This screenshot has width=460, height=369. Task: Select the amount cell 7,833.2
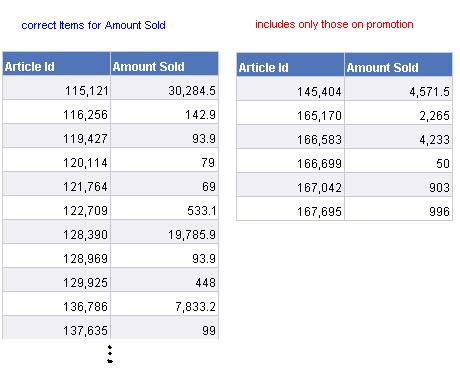click(164, 304)
